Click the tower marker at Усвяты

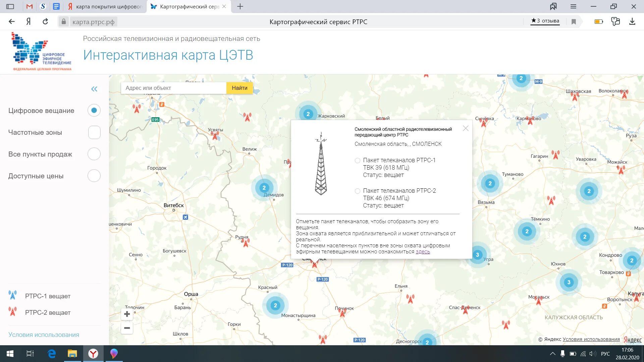click(215, 135)
